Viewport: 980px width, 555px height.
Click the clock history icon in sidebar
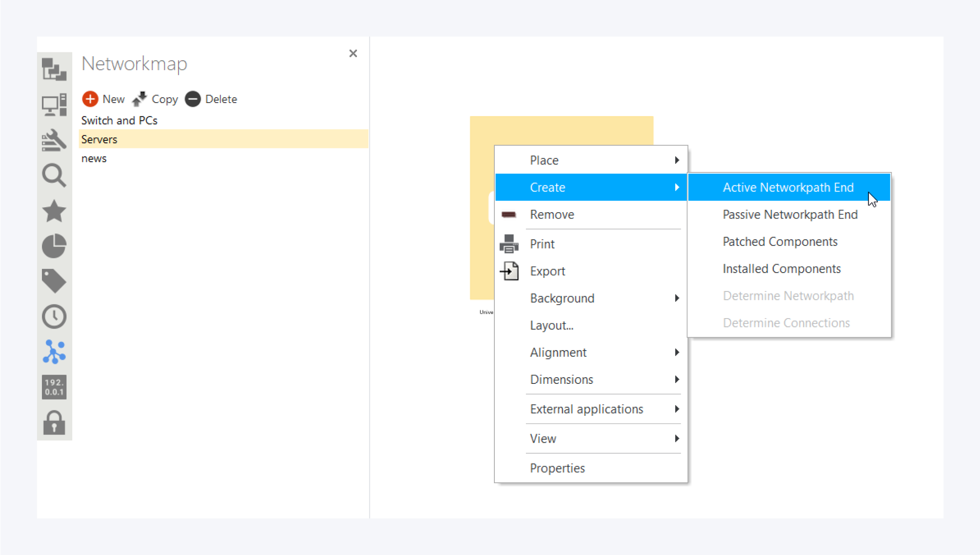point(54,317)
